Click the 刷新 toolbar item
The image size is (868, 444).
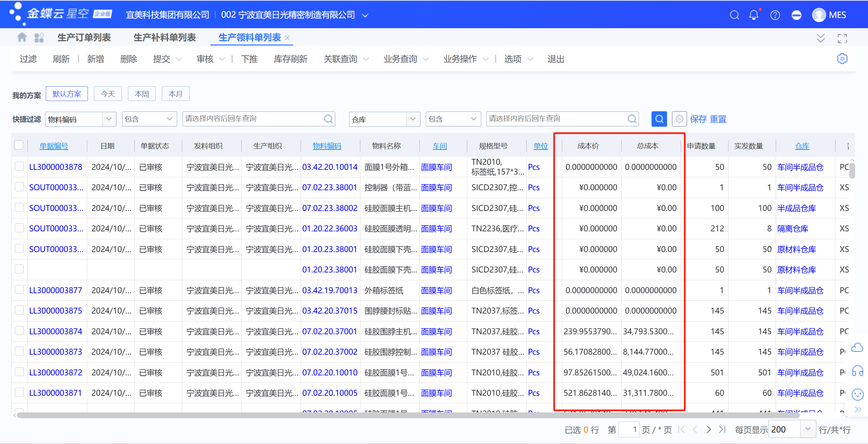(61, 59)
